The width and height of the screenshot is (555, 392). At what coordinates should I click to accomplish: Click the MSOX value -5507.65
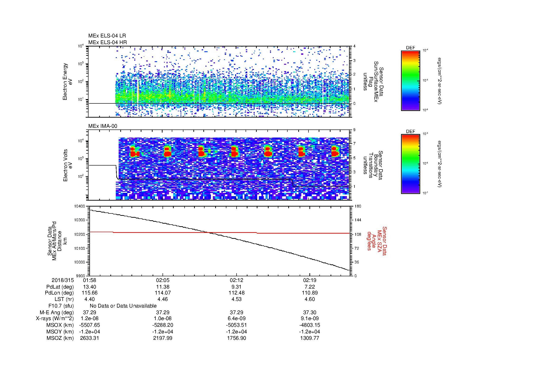pyautogui.click(x=89, y=325)
